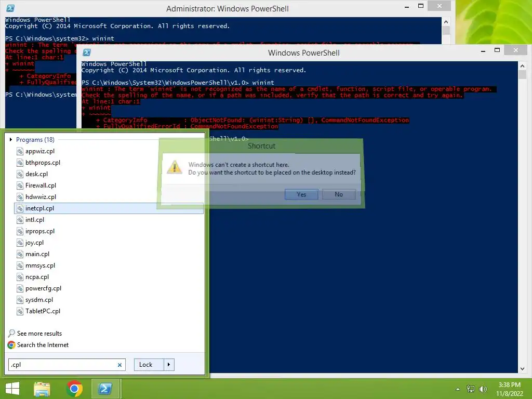532x399 pixels.
Task: Maximize the Windows PowerShell window
Action: click(x=497, y=50)
